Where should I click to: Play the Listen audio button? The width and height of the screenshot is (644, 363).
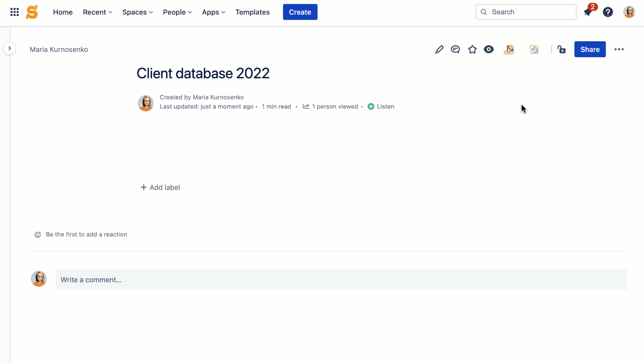point(371,107)
